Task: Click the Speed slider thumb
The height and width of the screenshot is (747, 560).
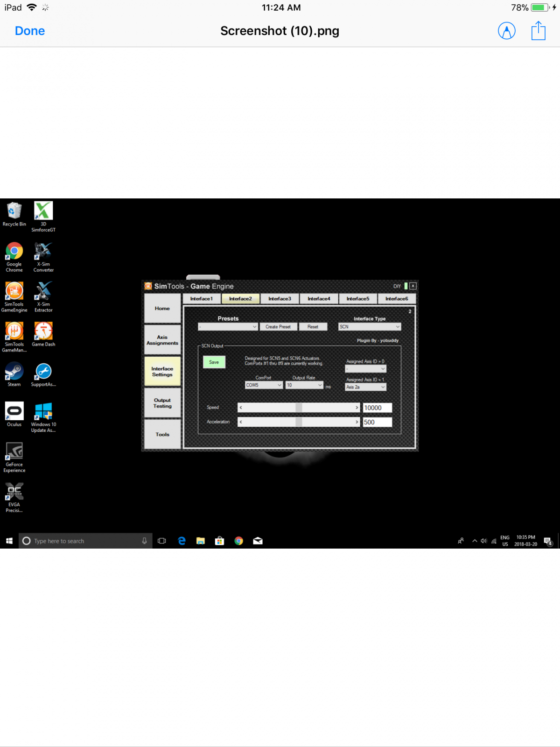Action: click(x=299, y=408)
